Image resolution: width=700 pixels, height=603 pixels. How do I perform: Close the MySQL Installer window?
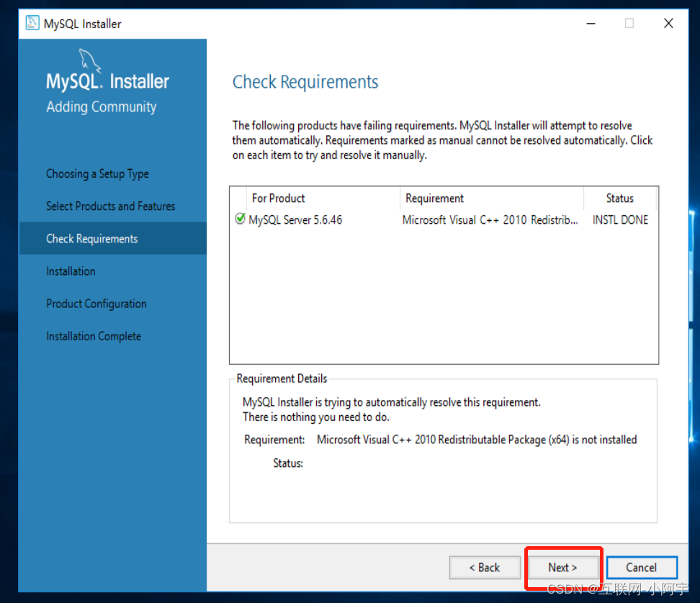668,23
